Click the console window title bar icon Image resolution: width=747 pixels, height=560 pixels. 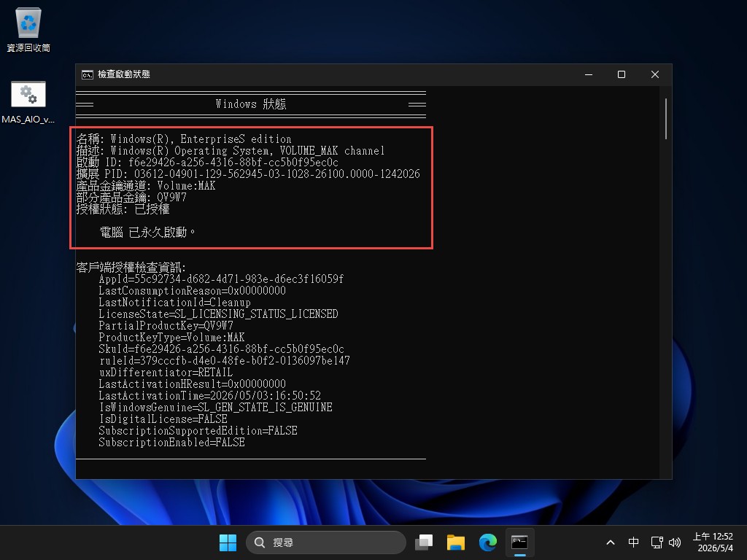point(88,74)
